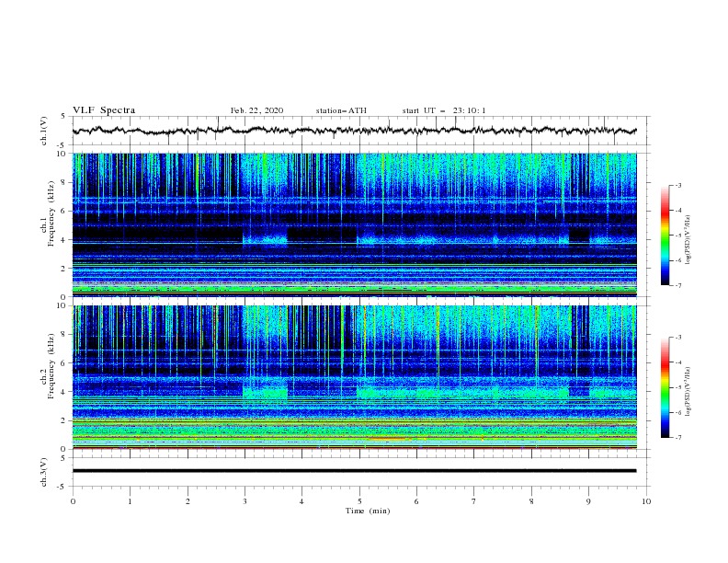Click the "-3" tick on ch.2 color bar

678,338
